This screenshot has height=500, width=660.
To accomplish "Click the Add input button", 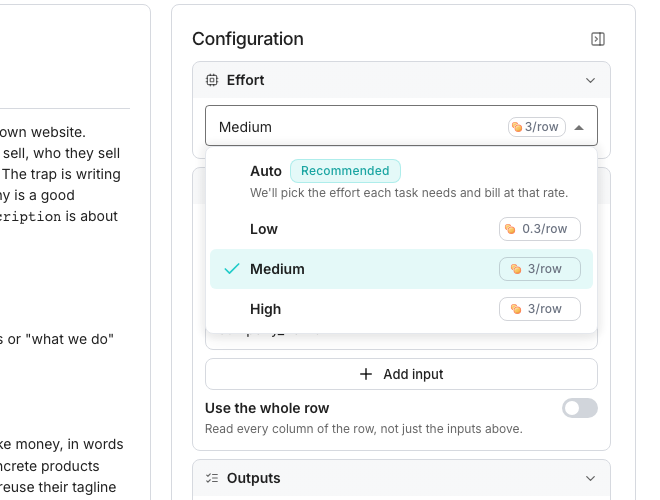I will click(401, 374).
